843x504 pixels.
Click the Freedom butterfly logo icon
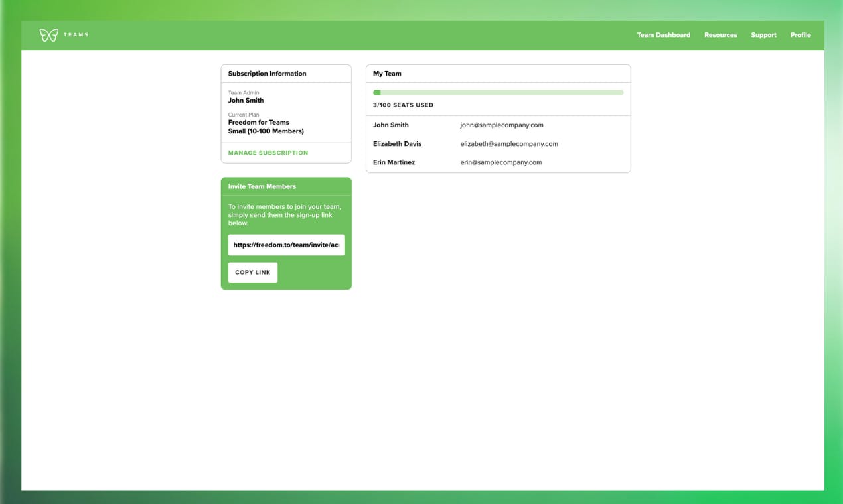click(48, 35)
